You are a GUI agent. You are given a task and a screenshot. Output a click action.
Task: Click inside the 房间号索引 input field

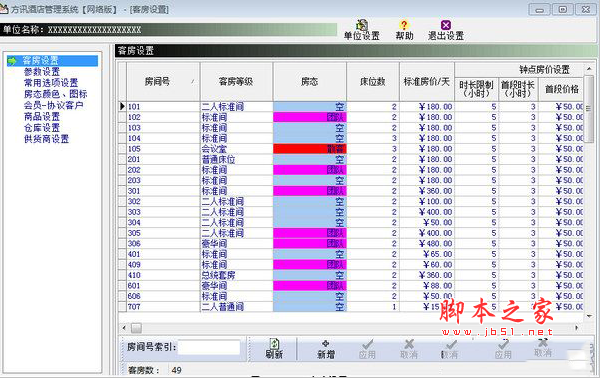pos(209,347)
